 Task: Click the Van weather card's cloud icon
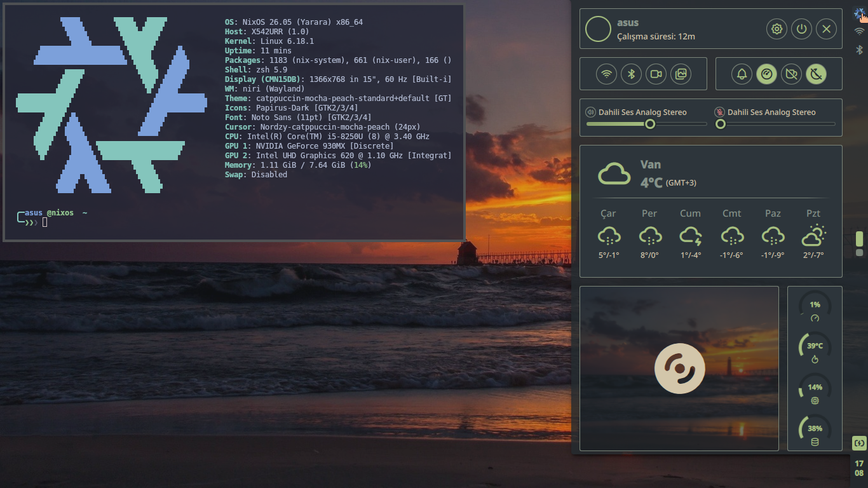click(614, 173)
